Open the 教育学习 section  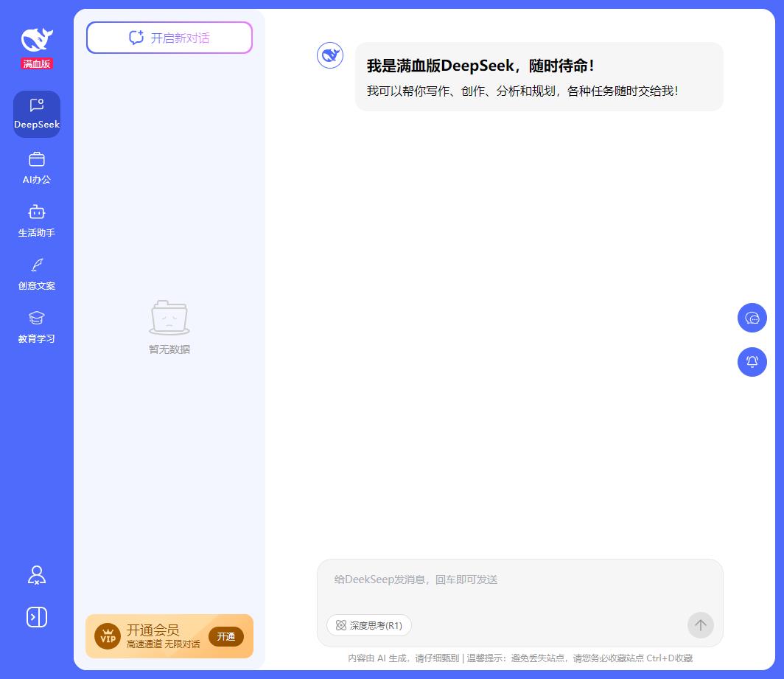[37, 327]
